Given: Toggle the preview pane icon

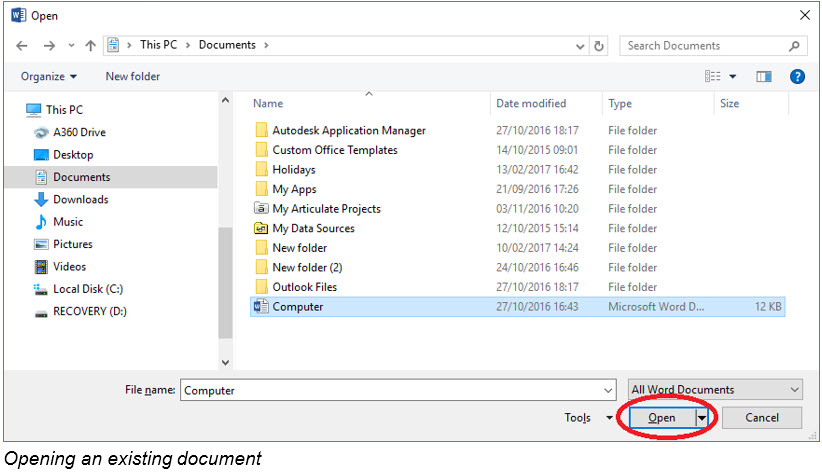Looking at the screenshot, I should pos(764,77).
